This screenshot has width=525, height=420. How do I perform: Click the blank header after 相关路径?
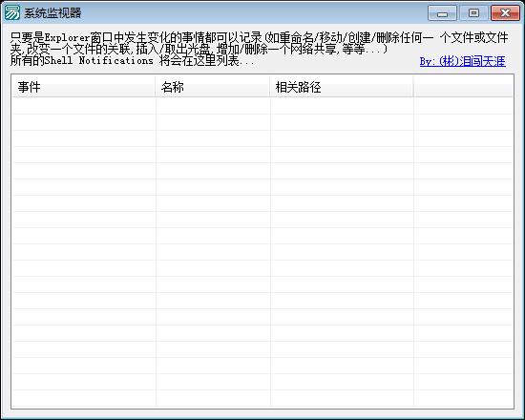(463, 87)
